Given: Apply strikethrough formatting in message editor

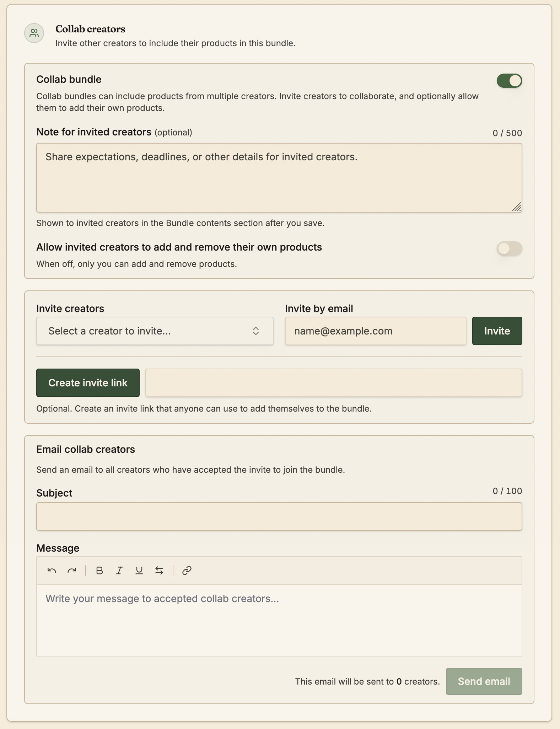Looking at the screenshot, I should pos(159,570).
